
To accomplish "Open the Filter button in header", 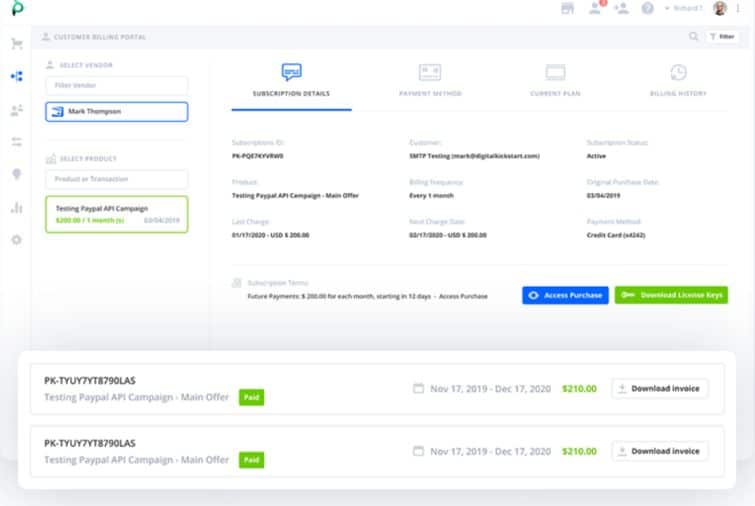I will point(722,37).
